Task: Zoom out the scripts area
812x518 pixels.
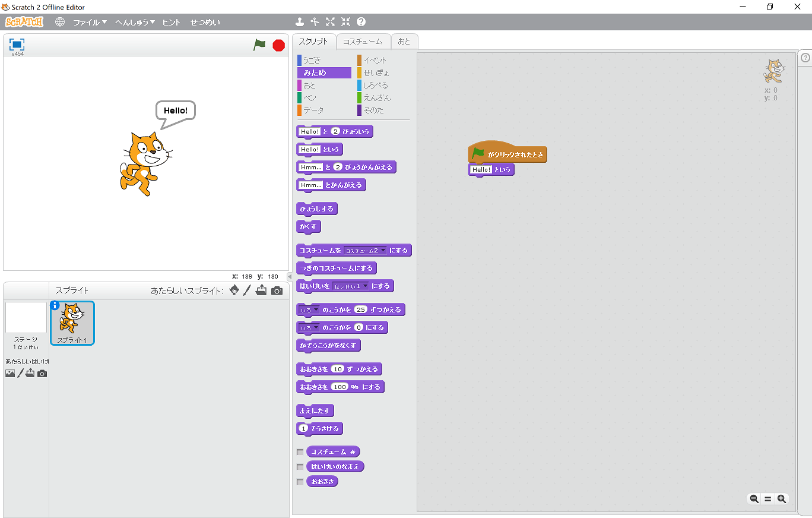Action: click(754, 499)
